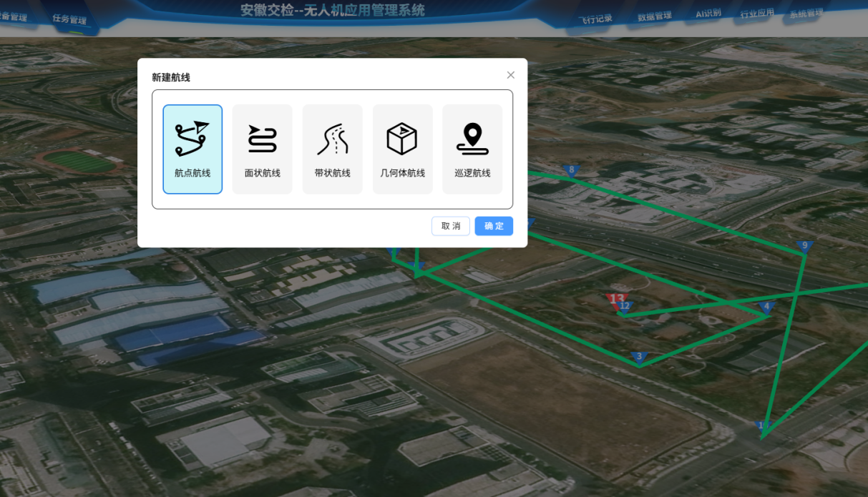Select the 几何体航线 cube icon
This screenshot has width=868, height=497.
point(402,139)
